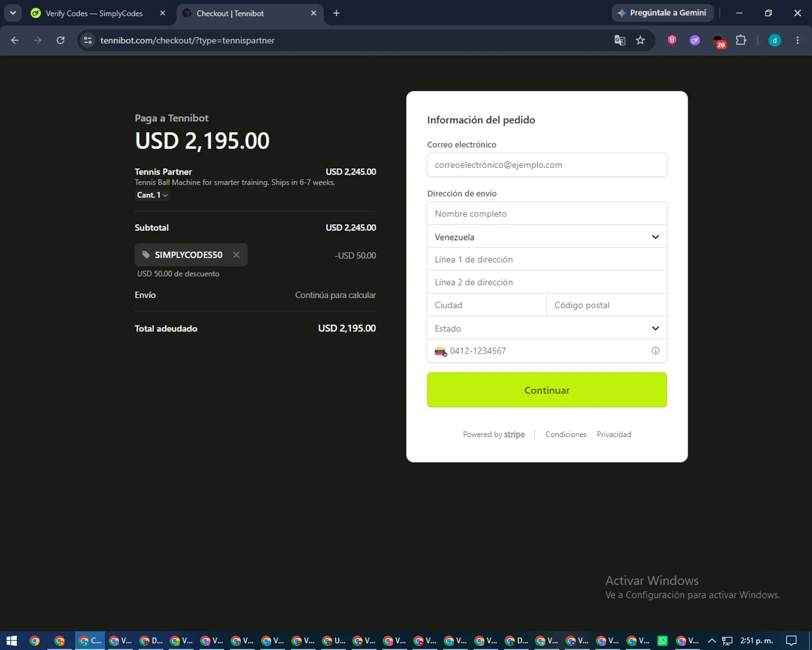Screen dimensions: 812x650
Task: Open the Privacidad link
Action: pyautogui.click(x=614, y=434)
